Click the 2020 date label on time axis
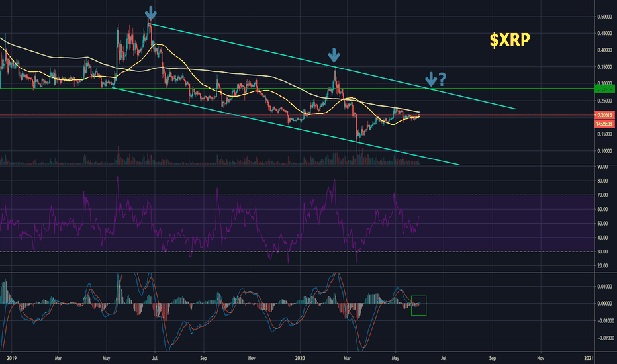Viewport: 617px width, 364px height. (301, 358)
